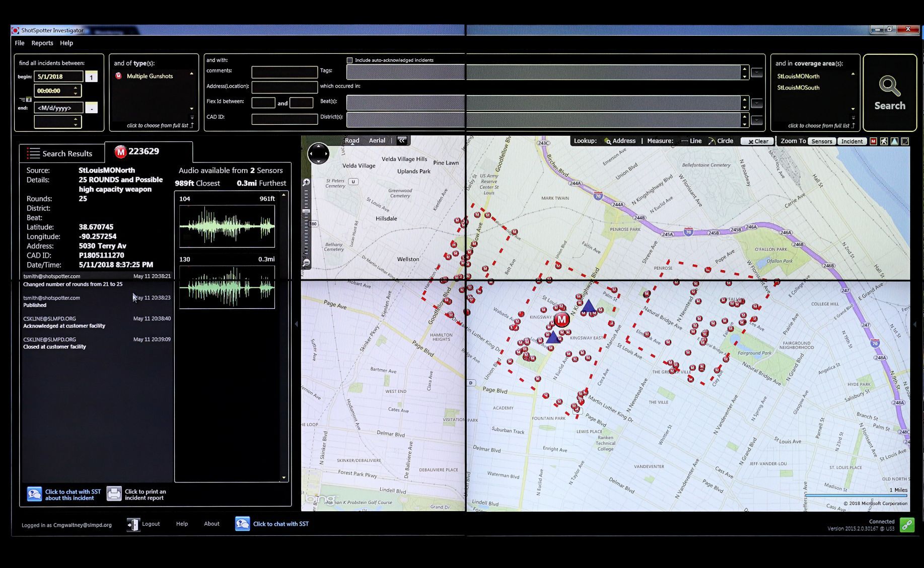924x568 pixels.
Task: Expand incident types full list arrow
Action: (x=192, y=125)
